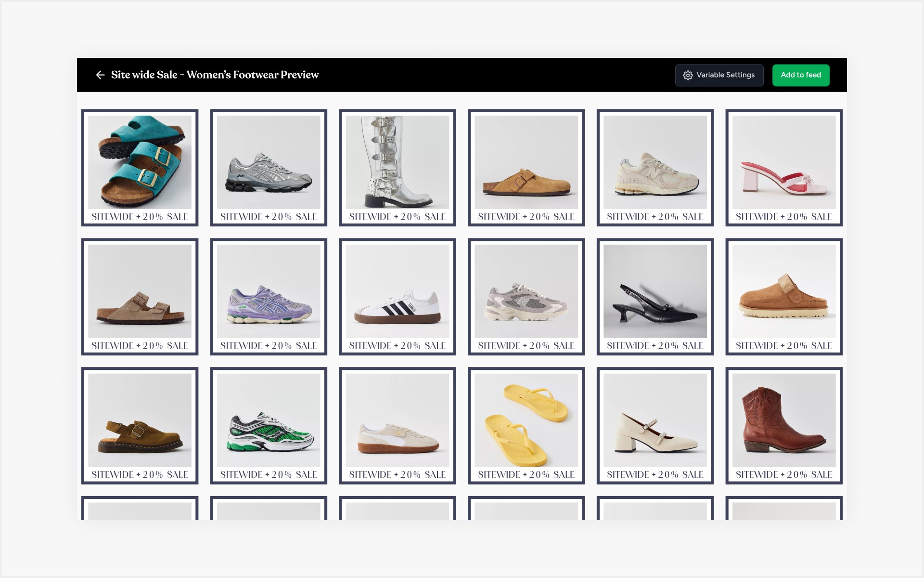Open Variable Settings

(x=719, y=75)
